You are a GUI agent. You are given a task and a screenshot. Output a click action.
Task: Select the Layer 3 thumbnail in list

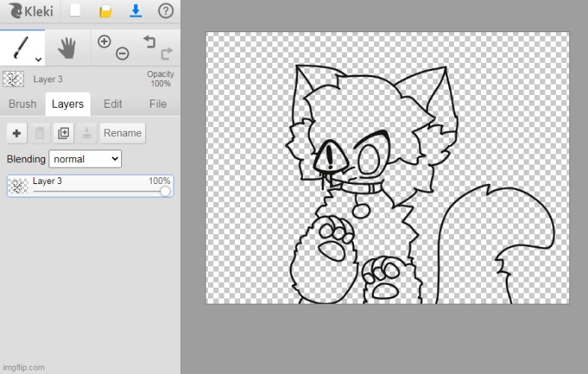(x=19, y=186)
